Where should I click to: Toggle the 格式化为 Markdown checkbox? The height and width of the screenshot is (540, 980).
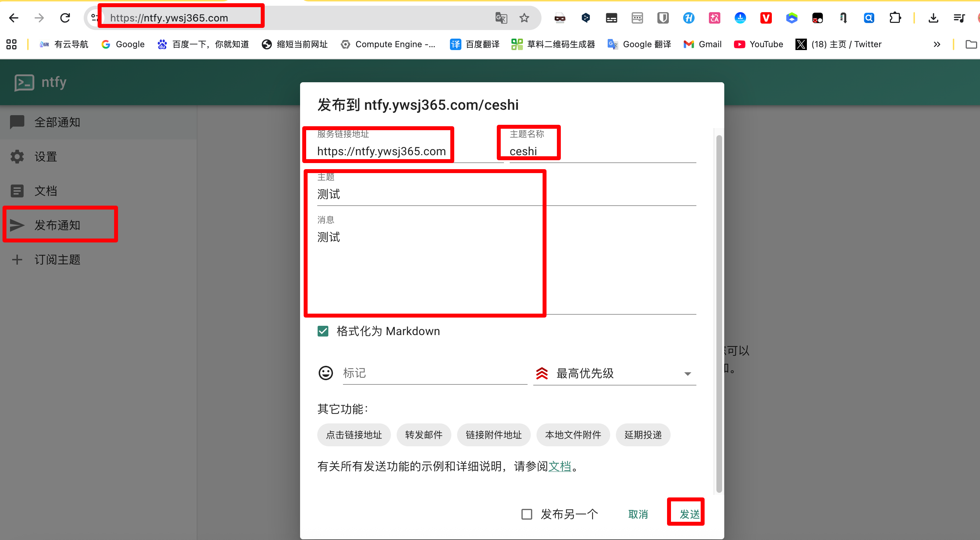click(323, 331)
